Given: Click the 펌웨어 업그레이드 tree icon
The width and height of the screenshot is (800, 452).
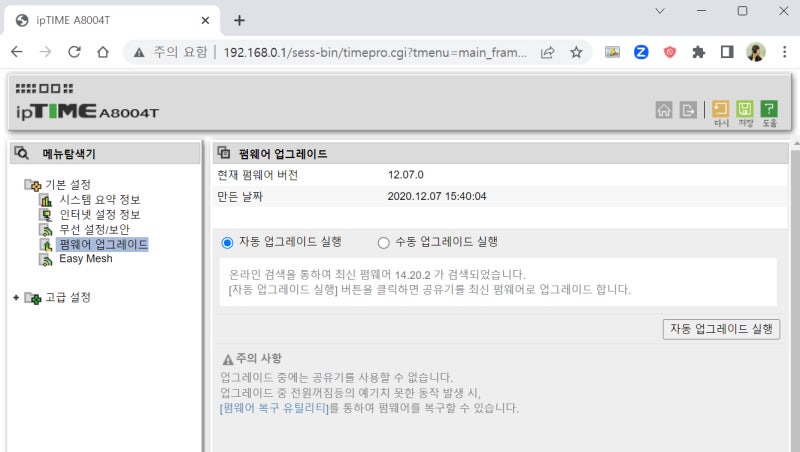Looking at the screenshot, I should pyautogui.click(x=46, y=244).
